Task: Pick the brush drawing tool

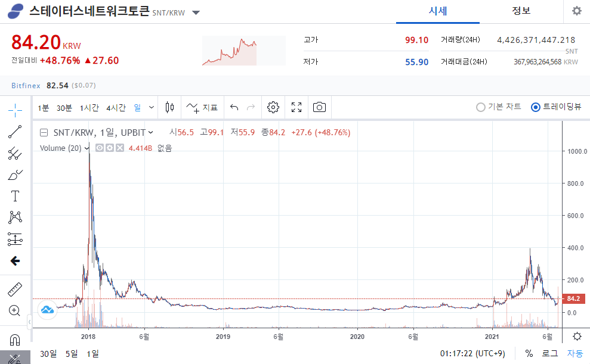Action: coord(15,175)
